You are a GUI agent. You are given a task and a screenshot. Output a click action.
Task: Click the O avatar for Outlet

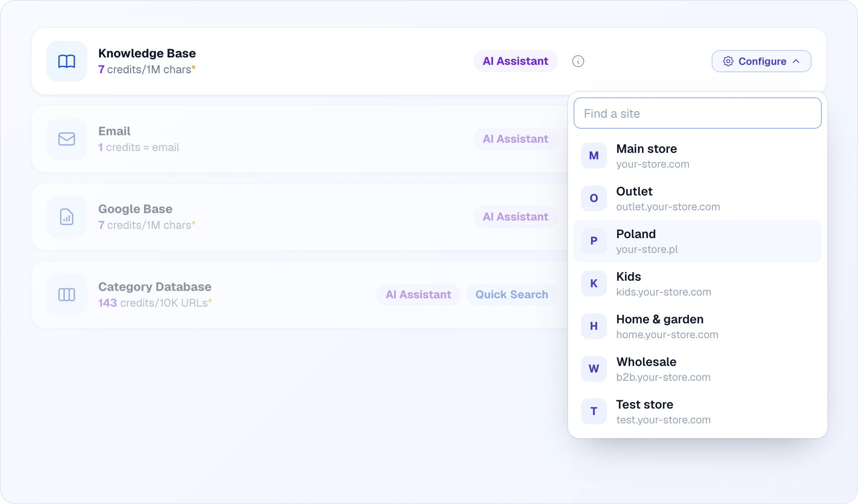[x=594, y=198]
